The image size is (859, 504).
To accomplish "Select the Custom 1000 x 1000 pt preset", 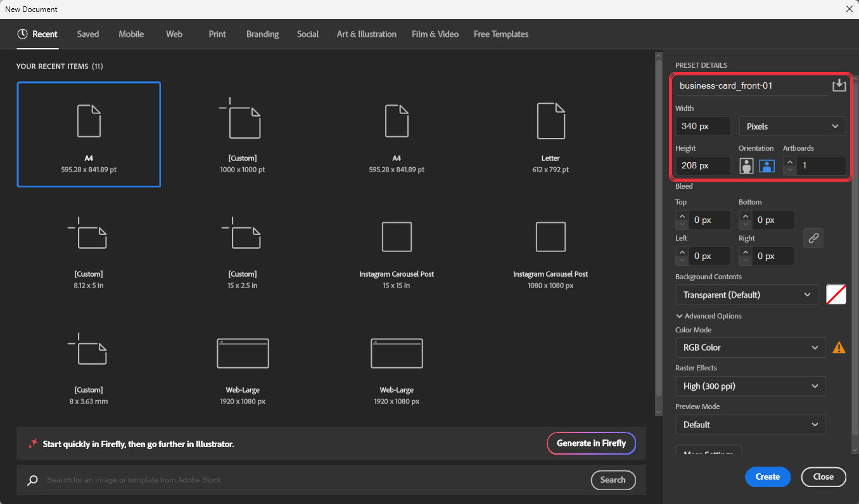I will click(x=243, y=134).
